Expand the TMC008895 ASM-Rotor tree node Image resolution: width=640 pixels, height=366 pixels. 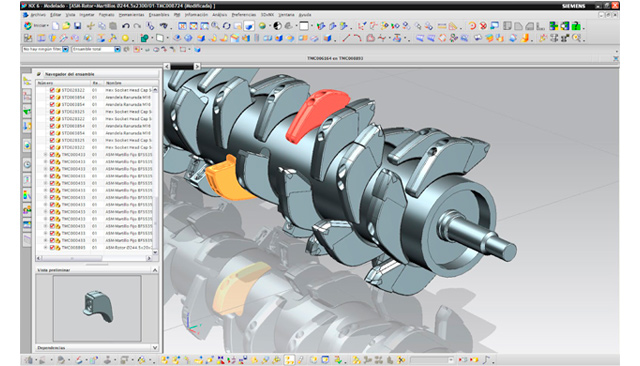tap(46, 247)
